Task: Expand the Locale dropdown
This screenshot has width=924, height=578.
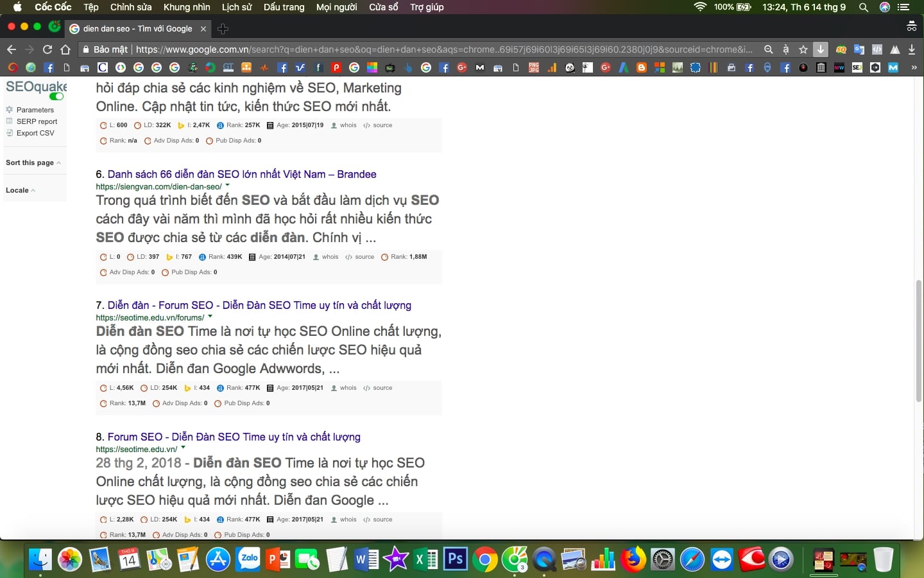Action: tap(20, 190)
